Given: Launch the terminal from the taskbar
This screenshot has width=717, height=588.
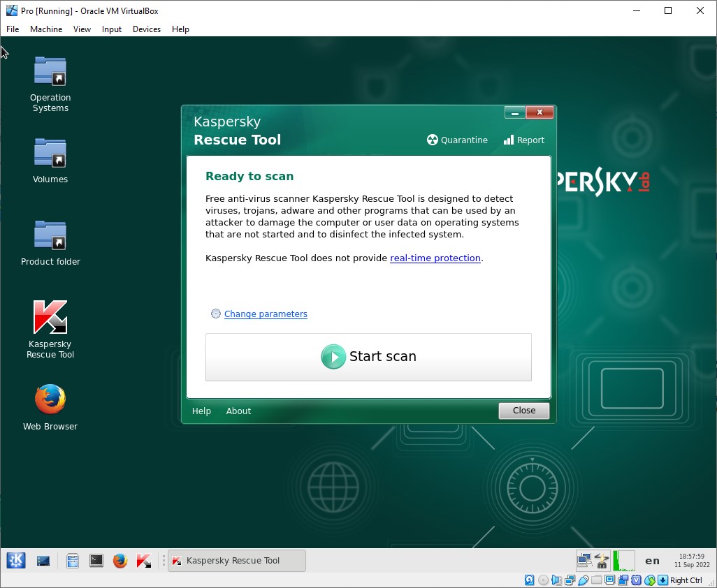Looking at the screenshot, I should (96, 561).
